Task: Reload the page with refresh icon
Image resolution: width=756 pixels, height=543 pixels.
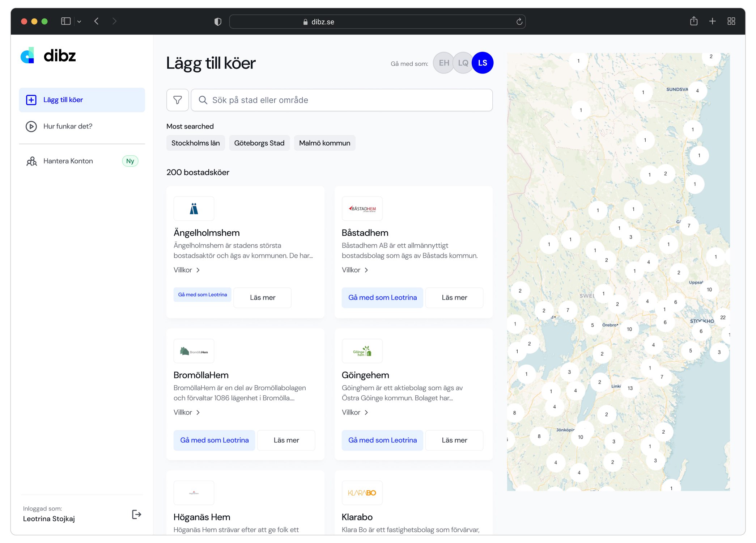Action: (x=519, y=22)
